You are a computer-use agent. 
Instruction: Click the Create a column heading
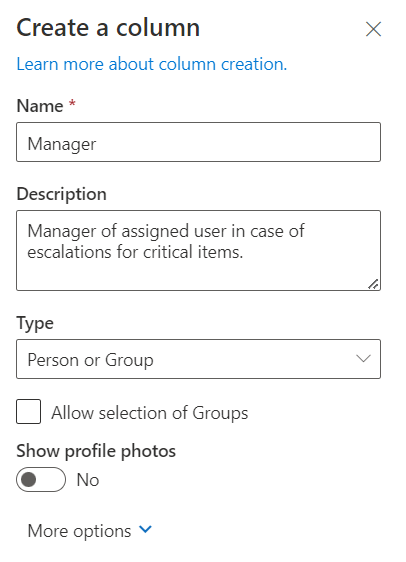108,28
